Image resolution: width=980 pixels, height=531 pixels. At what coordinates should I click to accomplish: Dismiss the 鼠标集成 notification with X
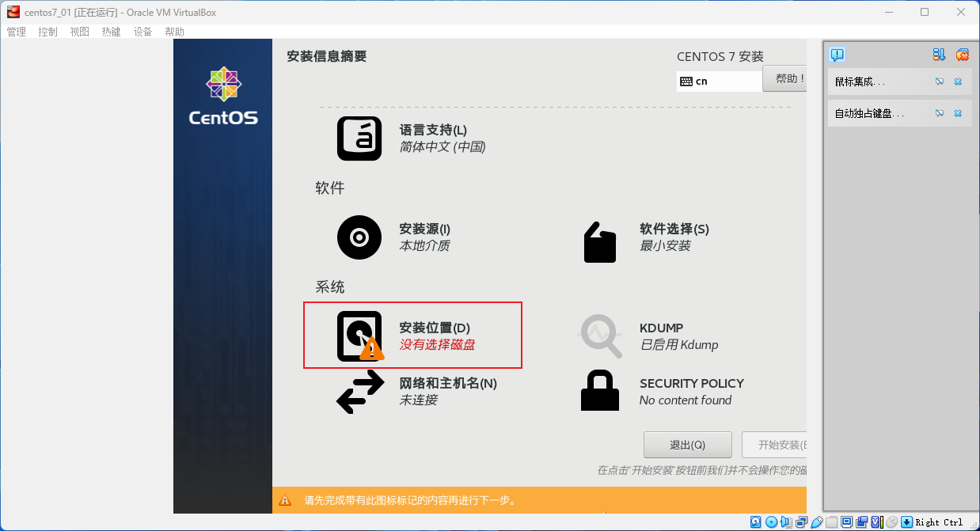tap(958, 82)
